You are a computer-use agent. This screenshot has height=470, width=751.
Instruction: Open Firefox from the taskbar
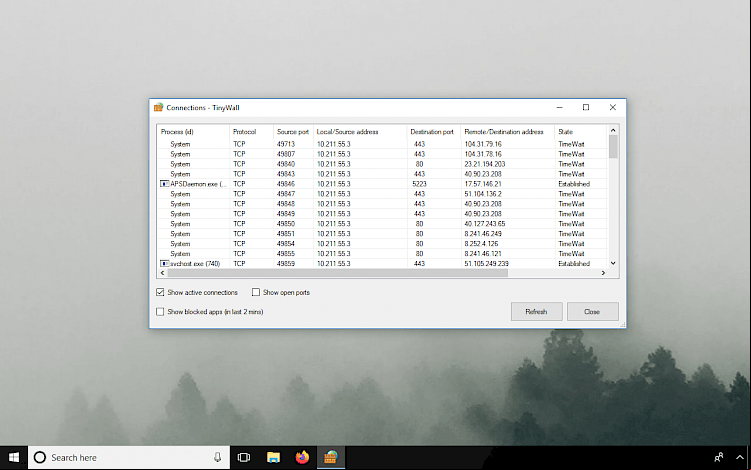302,458
